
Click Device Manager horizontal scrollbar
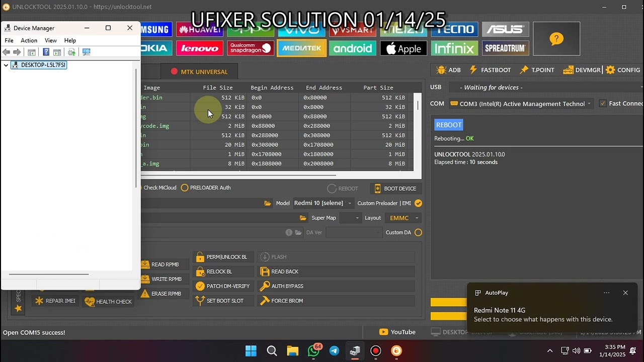(49, 274)
